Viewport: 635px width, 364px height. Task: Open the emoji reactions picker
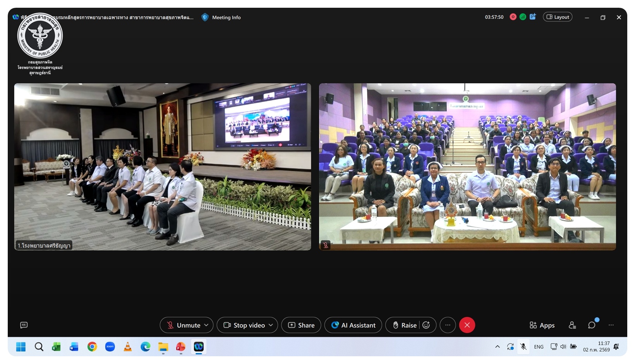pos(426,325)
